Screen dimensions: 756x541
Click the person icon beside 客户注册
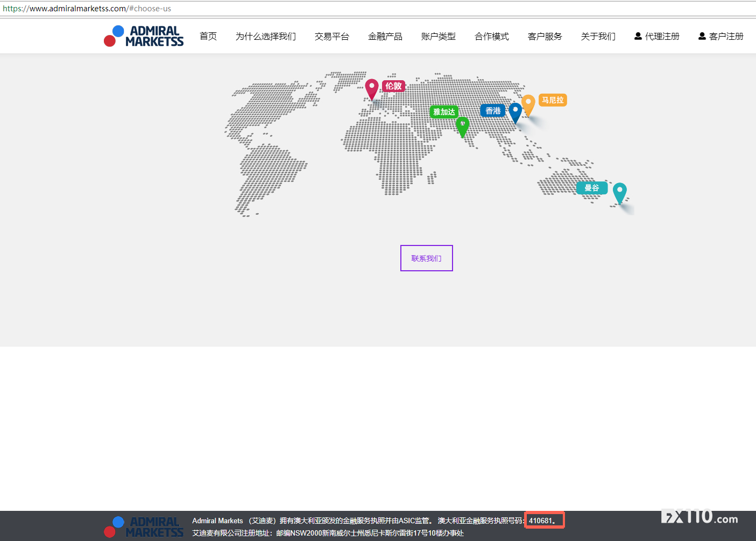pos(702,36)
